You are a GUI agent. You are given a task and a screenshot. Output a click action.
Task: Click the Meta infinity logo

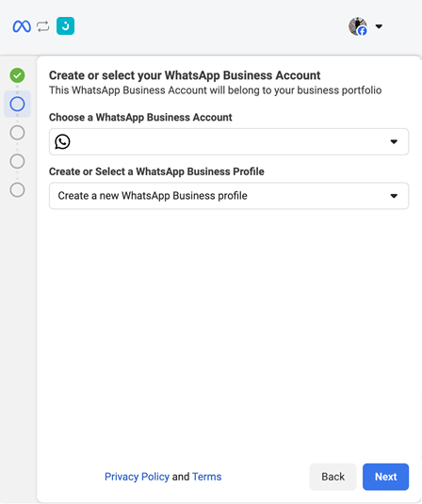point(22,26)
